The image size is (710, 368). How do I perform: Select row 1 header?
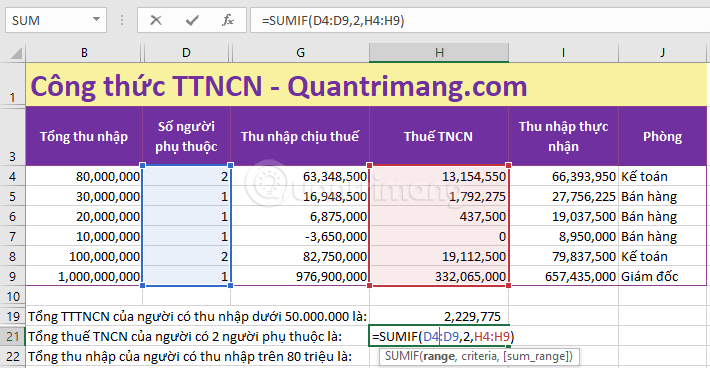click(x=13, y=85)
